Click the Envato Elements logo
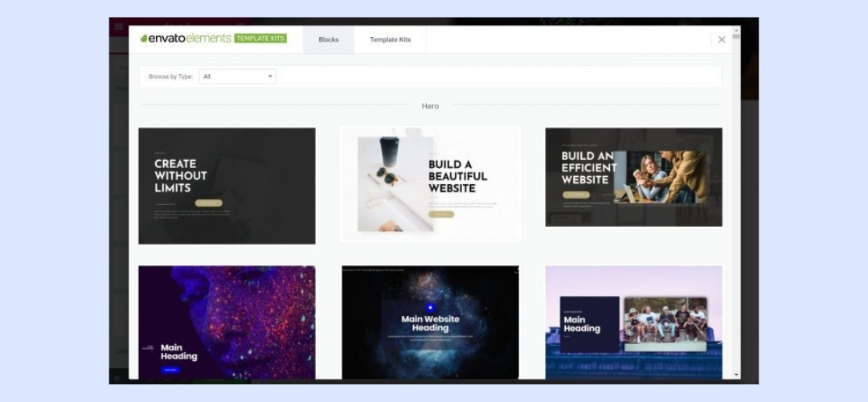The image size is (868, 402). point(186,39)
